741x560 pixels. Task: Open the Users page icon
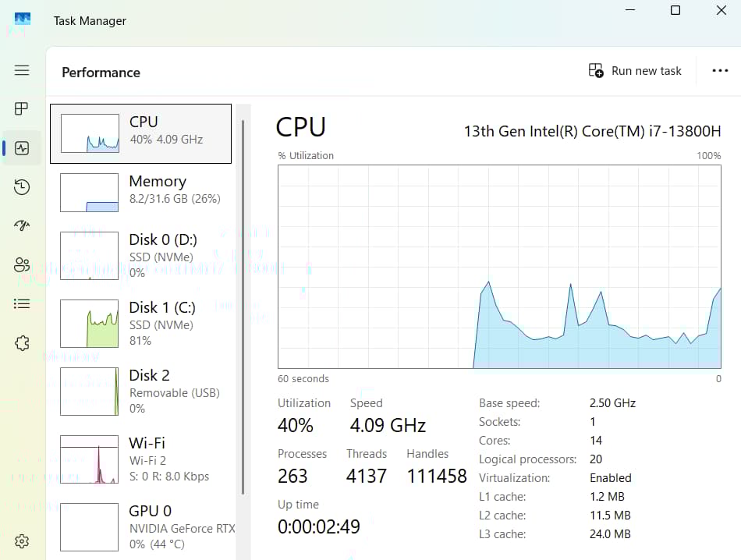pyautogui.click(x=22, y=265)
